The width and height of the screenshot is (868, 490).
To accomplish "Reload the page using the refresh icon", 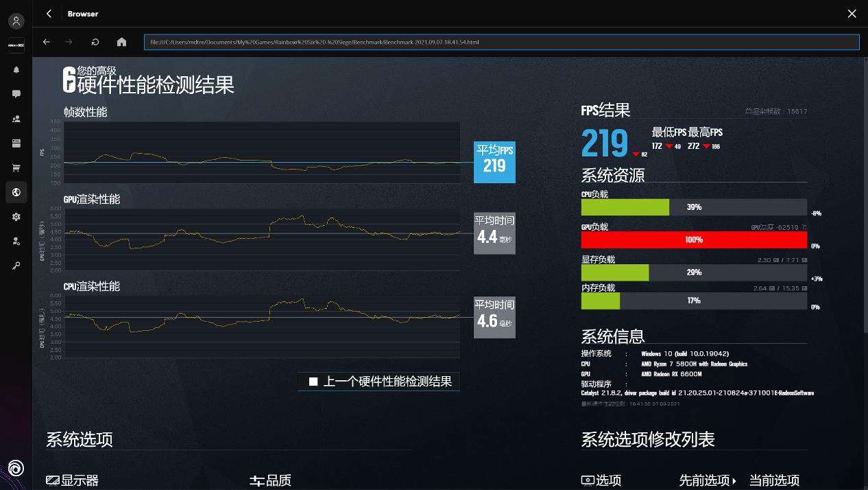I will coord(95,42).
